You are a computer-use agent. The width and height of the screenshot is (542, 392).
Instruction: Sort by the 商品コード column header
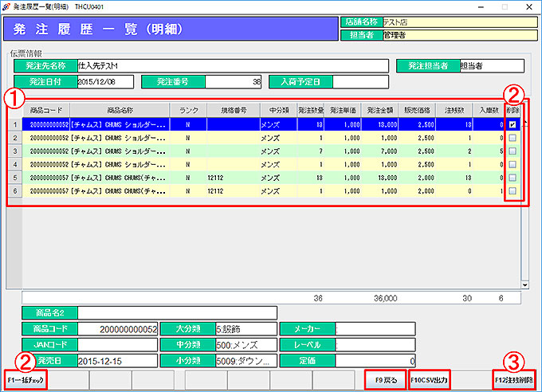[x=45, y=110]
